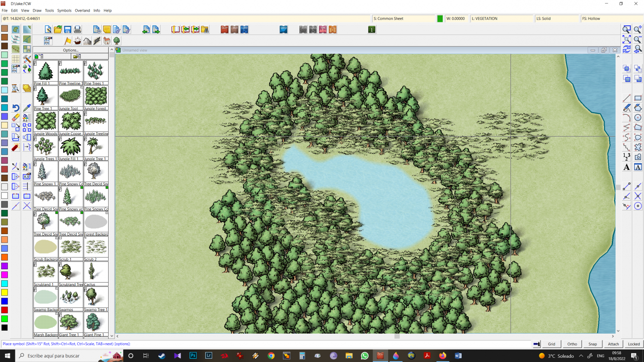Click the current color indicator green box
The image size is (644, 362).
tap(440, 18)
